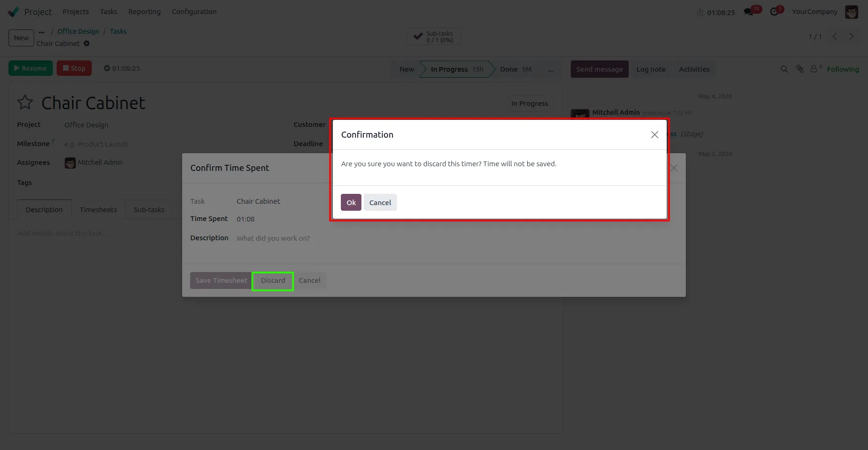Open the Chair Cabinet gear actions menu
The height and width of the screenshot is (450, 868).
(x=87, y=44)
